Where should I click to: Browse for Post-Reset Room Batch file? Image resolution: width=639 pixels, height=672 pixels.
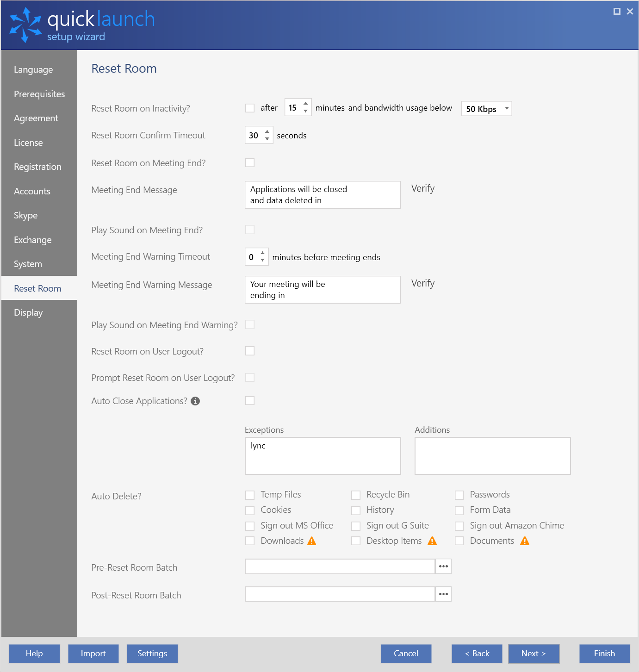(443, 594)
